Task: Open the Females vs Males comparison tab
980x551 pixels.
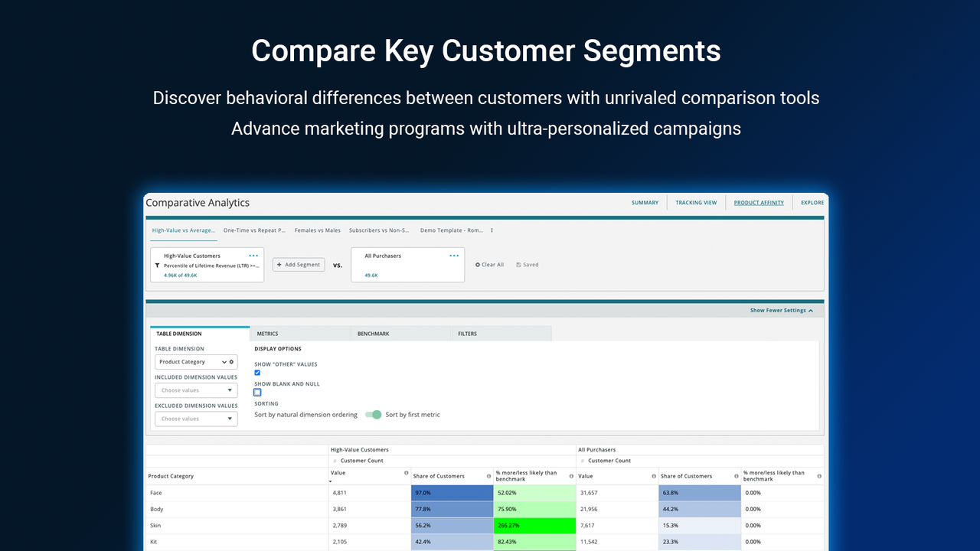Action: 317,230
